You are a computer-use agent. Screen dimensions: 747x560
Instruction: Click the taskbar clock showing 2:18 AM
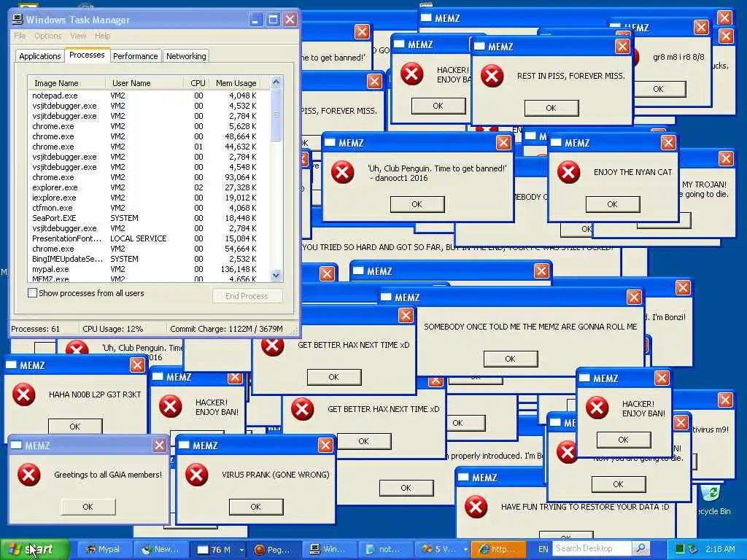tap(720, 549)
